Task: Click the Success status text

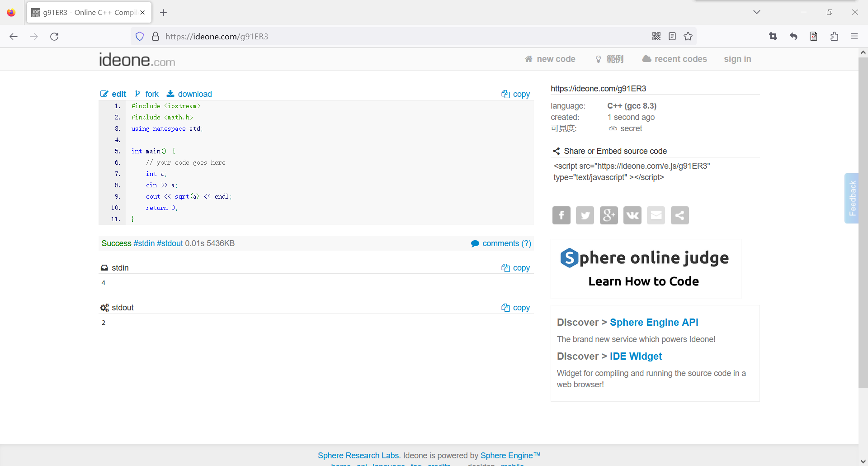Action: tap(116, 243)
